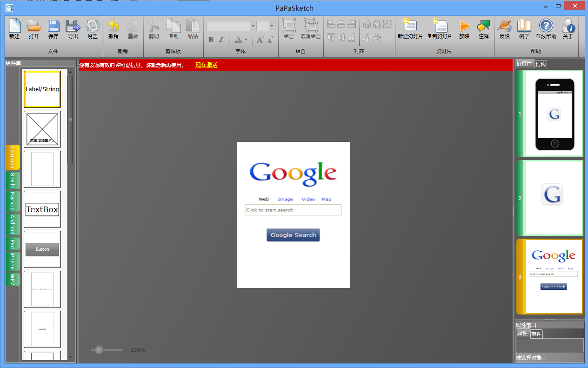Image resolution: width=588 pixels, height=368 pixels.
Task: Switch to Shells component tab
Action: point(12,181)
